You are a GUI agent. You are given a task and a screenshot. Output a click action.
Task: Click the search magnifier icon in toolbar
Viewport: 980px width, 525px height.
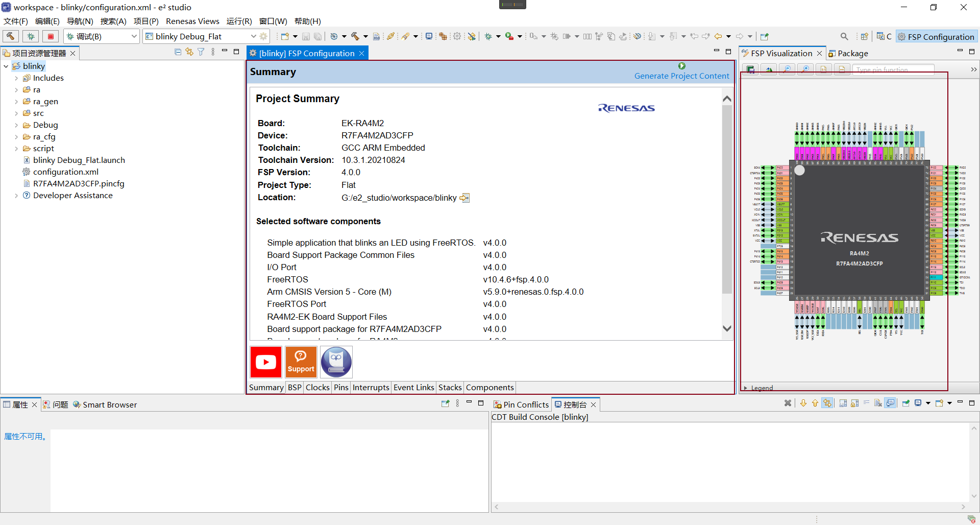(x=844, y=36)
